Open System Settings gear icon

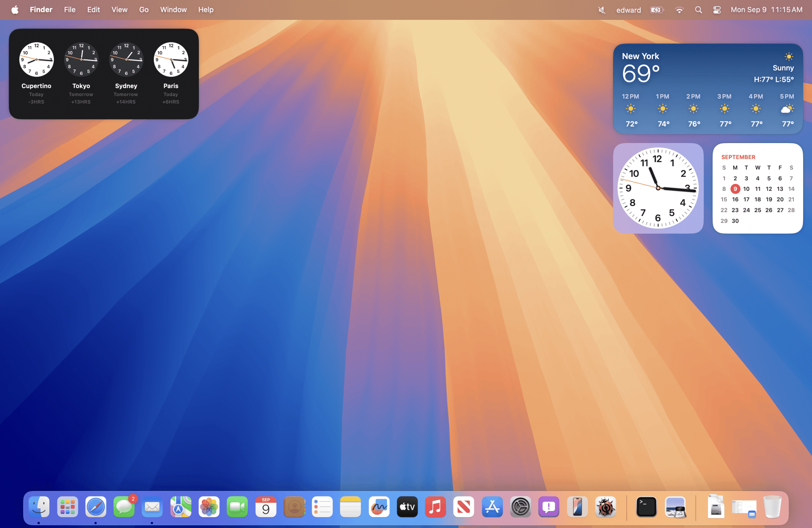point(520,506)
